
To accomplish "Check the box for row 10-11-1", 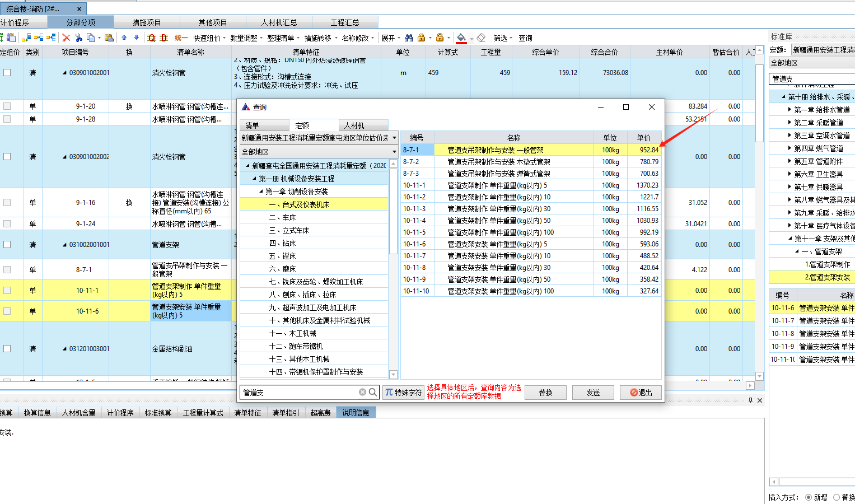I will click(7, 290).
